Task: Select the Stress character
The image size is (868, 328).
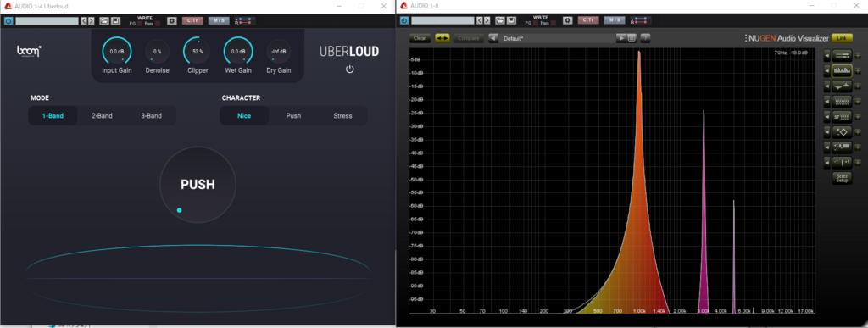Action: click(x=342, y=115)
